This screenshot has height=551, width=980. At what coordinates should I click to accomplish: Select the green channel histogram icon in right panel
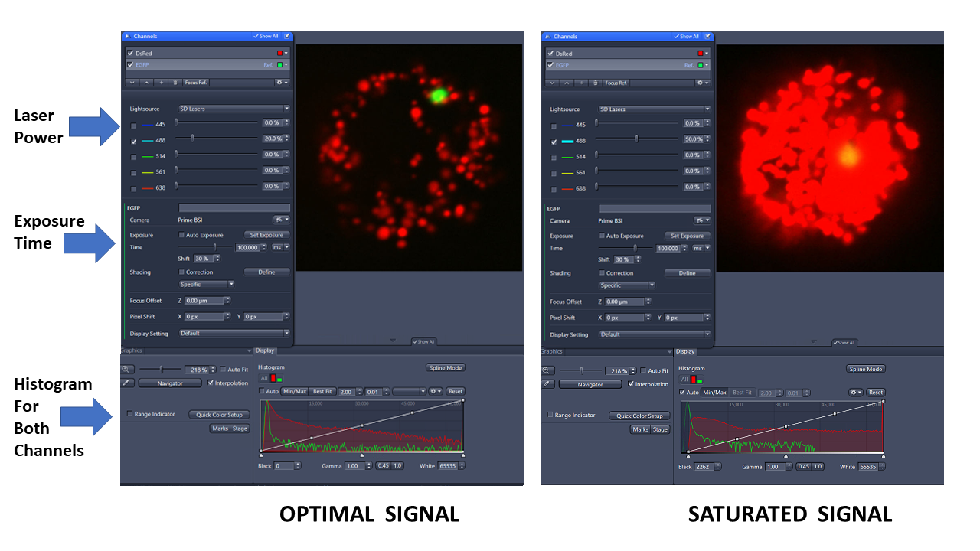[x=700, y=380]
